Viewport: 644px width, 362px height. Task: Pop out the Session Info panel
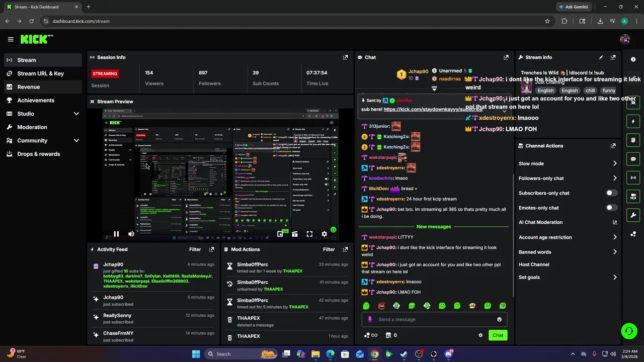tap(345, 57)
